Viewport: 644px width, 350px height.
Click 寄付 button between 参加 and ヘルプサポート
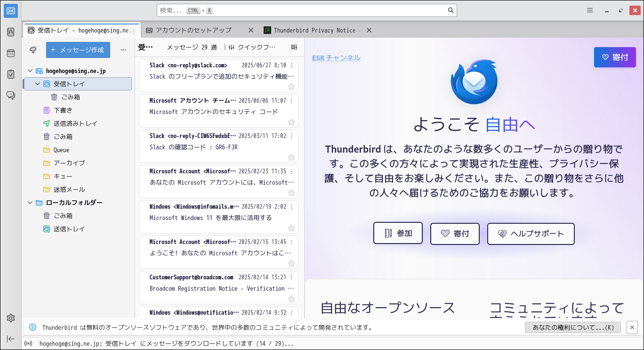(455, 234)
